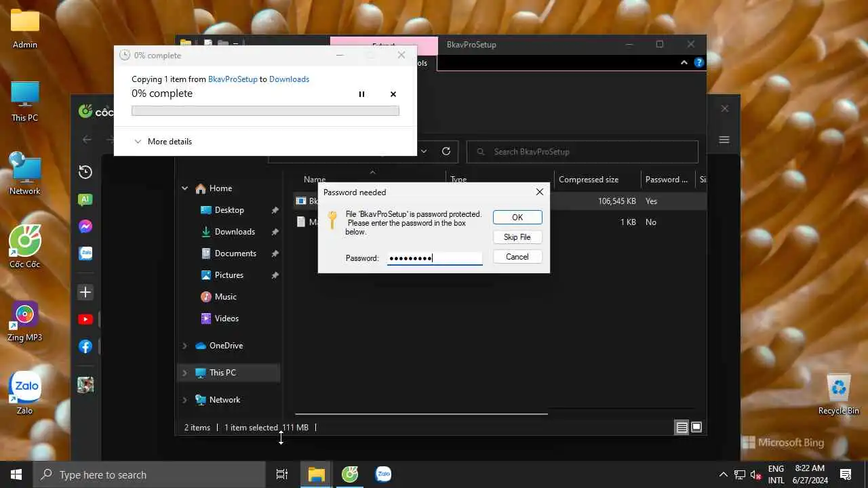Click the muted volume tray icon
Viewport: 868px width, 488px height.
757,474
